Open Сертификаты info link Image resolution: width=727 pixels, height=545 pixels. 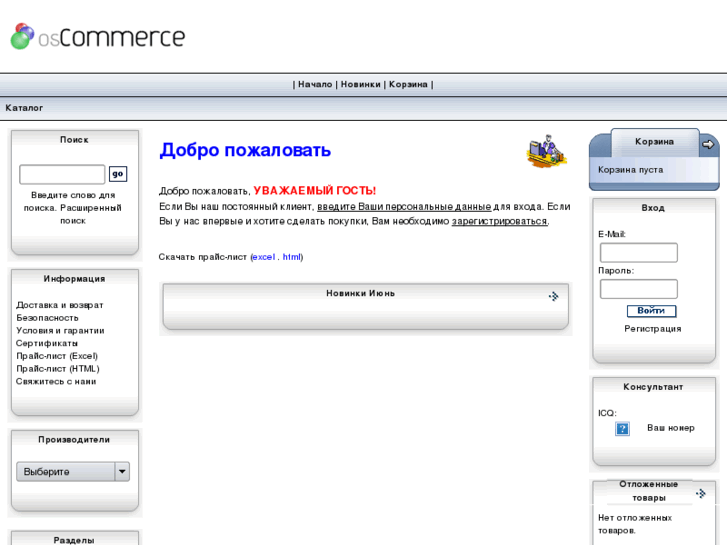coord(47,343)
